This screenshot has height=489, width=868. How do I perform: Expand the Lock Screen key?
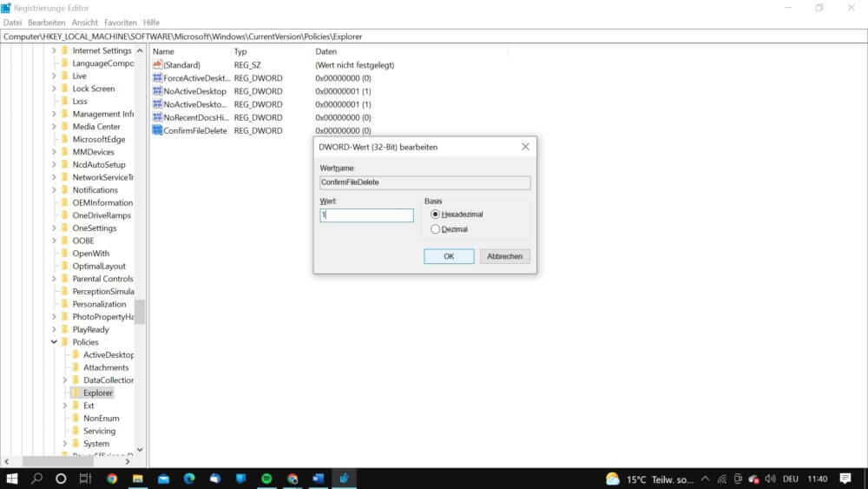pyautogui.click(x=54, y=89)
